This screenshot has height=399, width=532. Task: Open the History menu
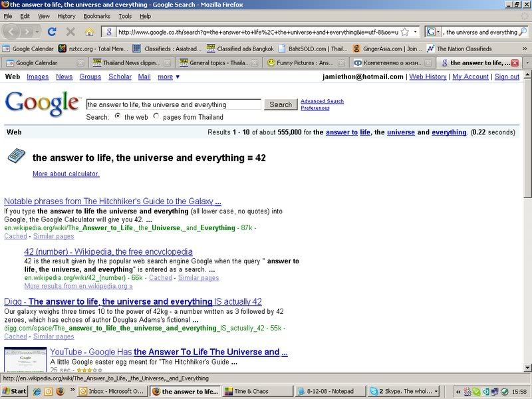pyautogui.click(x=66, y=16)
